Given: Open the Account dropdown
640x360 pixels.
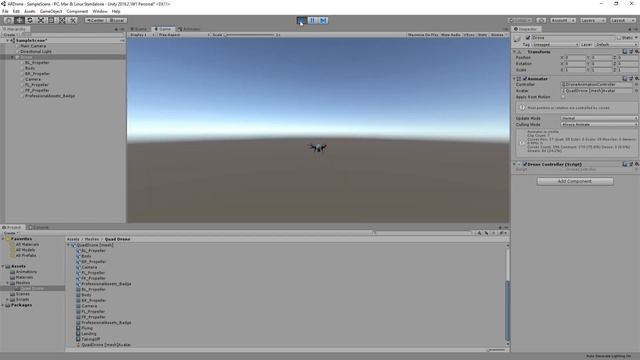Looking at the screenshot, I should [563, 20].
